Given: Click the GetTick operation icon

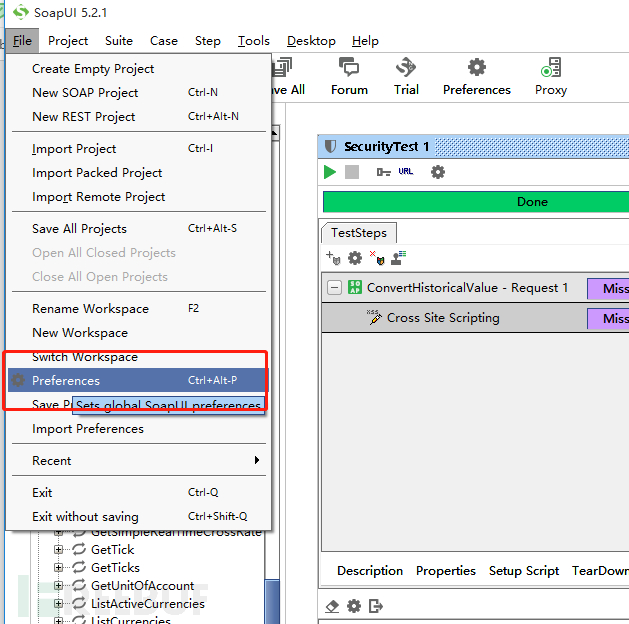Looking at the screenshot, I should click(x=79, y=549).
